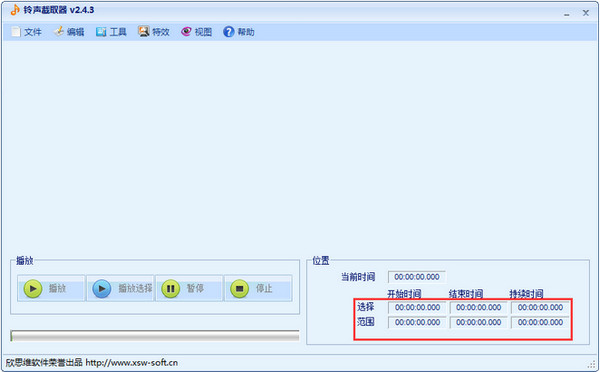Click the green 播放 play button
600x372 pixels.
tap(51, 288)
